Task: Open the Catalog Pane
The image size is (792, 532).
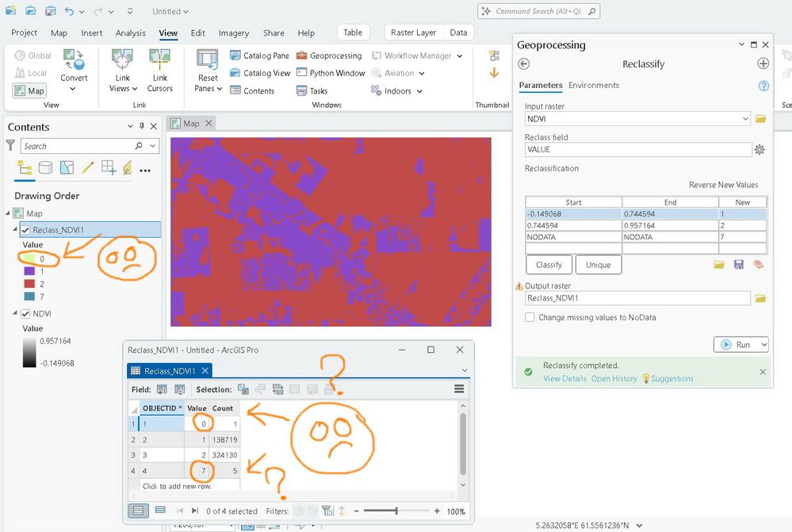Action: [260, 55]
